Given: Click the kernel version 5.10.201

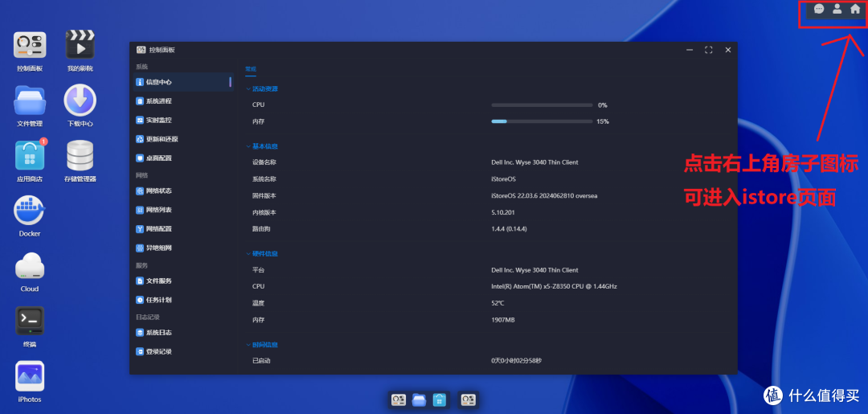Looking at the screenshot, I should click(502, 212).
